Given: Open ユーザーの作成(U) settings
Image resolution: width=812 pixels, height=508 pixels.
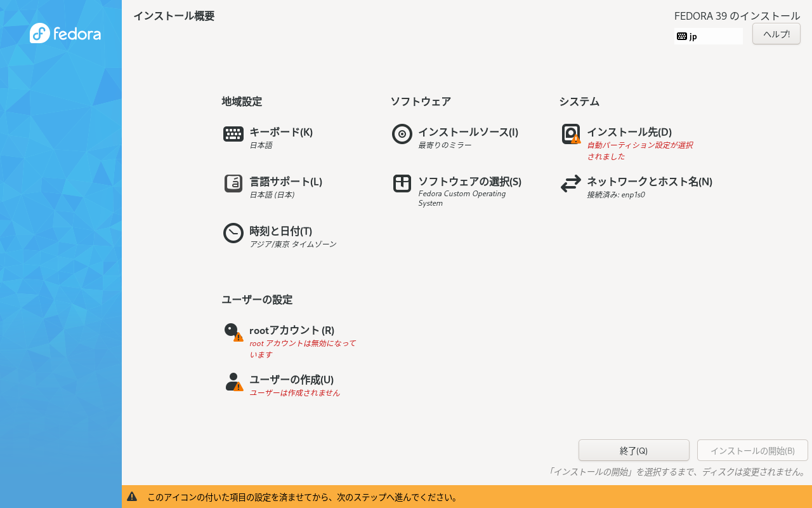Looking at the screenshot, I should tap(292, 380).
